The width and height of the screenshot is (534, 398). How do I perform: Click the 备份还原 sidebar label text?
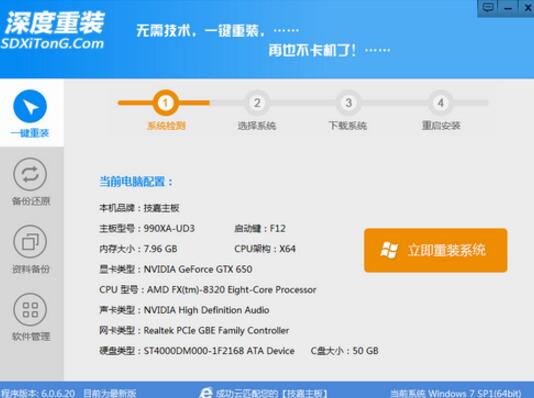click(x=31, y=201)
